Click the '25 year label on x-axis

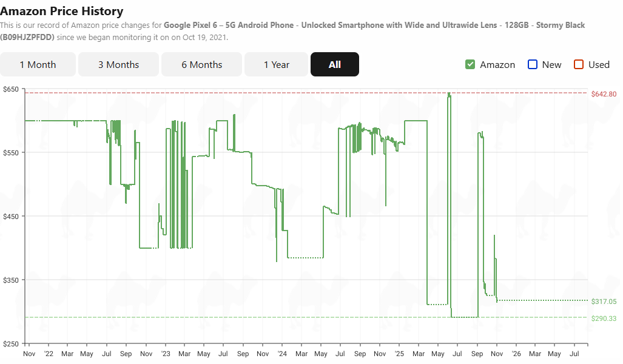pyautogui.click(x=399, y=354)
